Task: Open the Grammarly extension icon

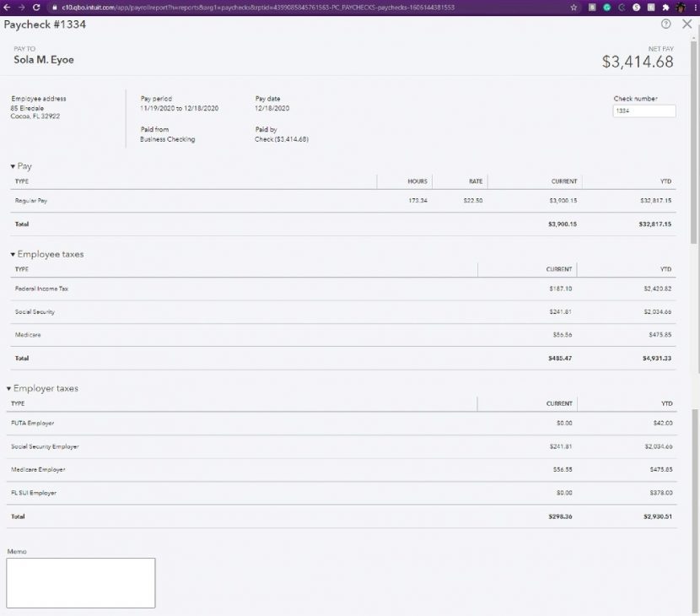Action: pyautogui.click(x=606, y=7)
